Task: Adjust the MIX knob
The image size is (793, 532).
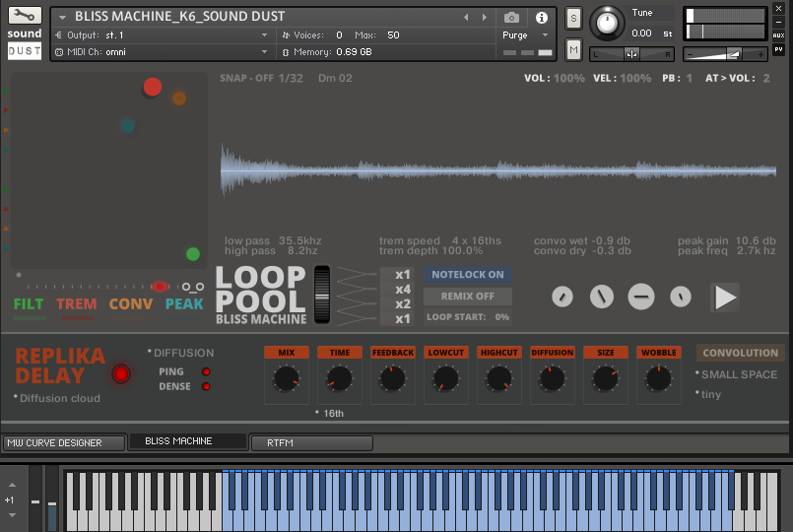Action: click(286, 378)
